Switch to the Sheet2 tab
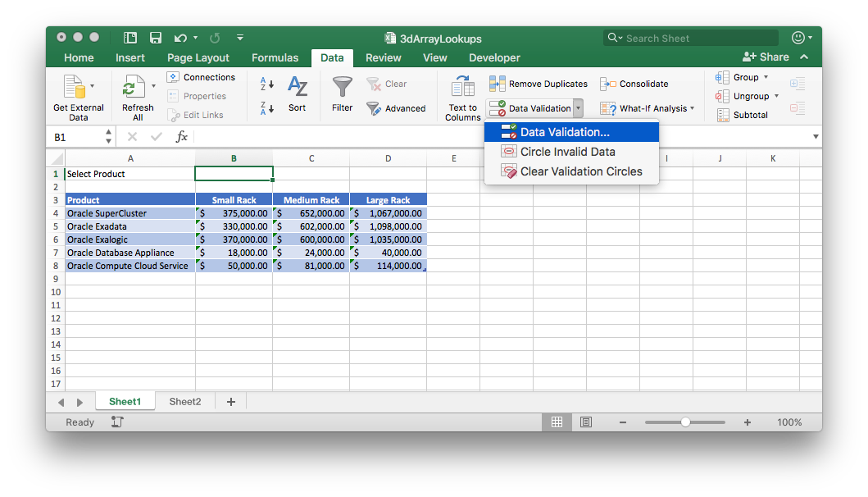This screenshot has height=497, width=868. (185, 402)
